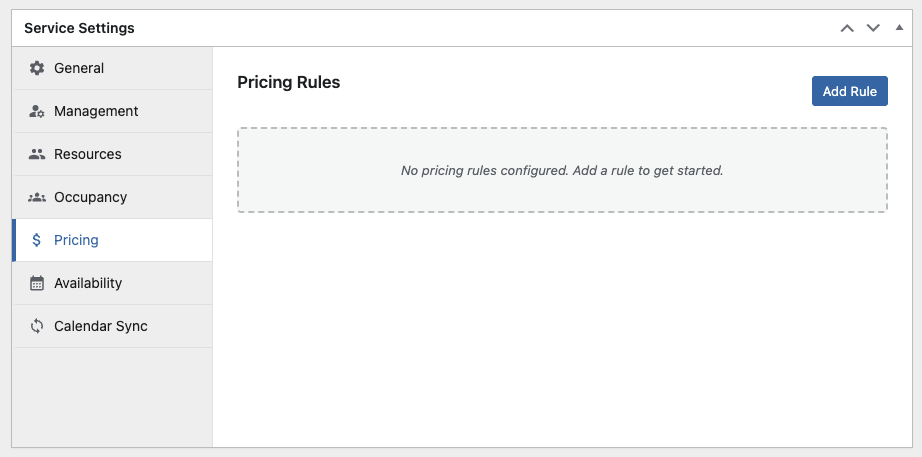922x457 pixels.
Task: Click the Management user-cog icon
Action: coord(37,111)
